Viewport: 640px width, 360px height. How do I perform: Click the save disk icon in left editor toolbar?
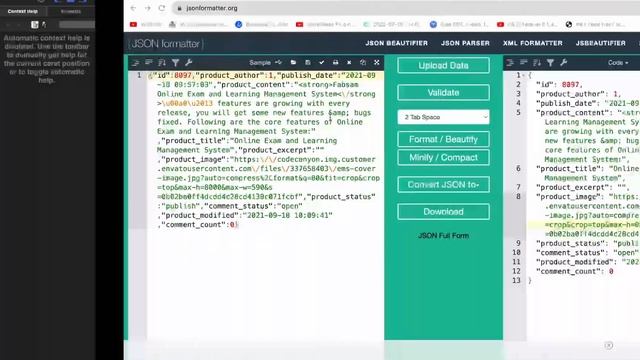308,62
